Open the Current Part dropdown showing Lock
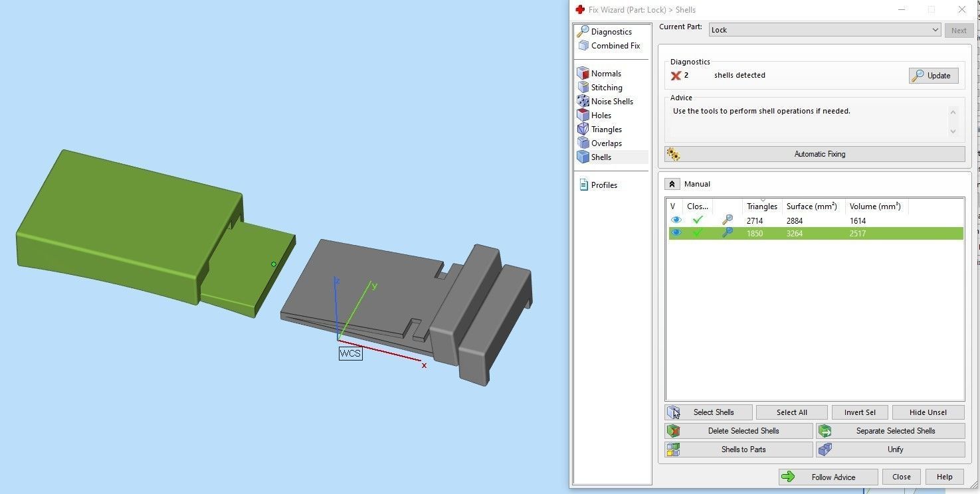This screenshot has height=494, width=980. point(825,30)
